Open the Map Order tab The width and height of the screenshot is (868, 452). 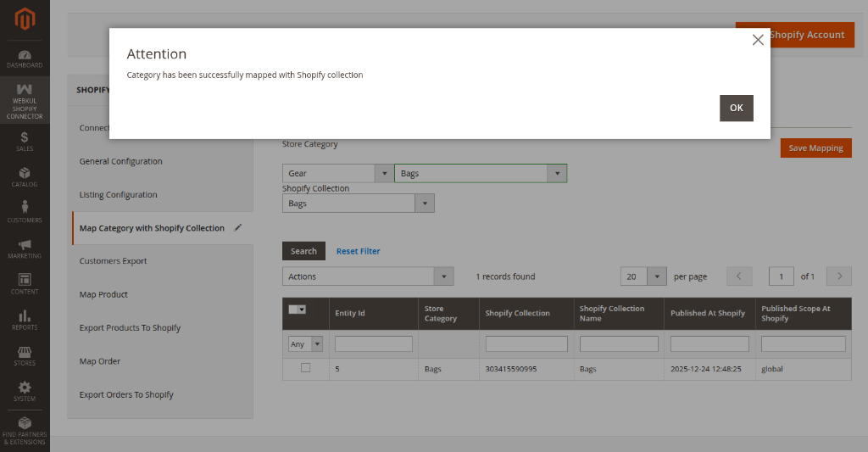tap(100, 361)
